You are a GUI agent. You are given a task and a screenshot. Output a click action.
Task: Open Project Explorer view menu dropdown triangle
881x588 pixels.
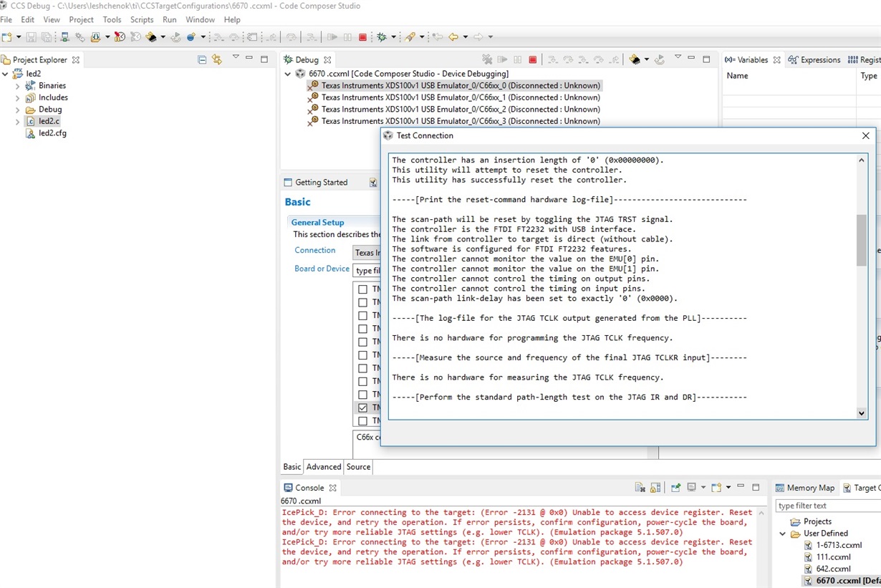(x=235, y=57)
